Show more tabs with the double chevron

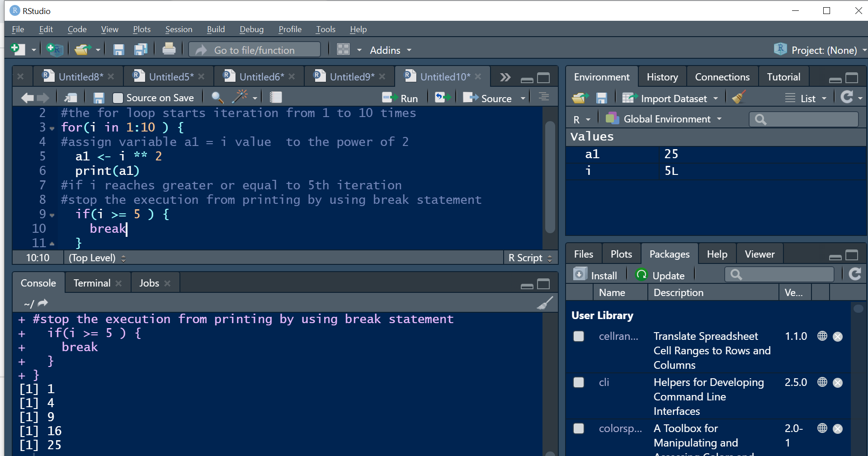505,77
